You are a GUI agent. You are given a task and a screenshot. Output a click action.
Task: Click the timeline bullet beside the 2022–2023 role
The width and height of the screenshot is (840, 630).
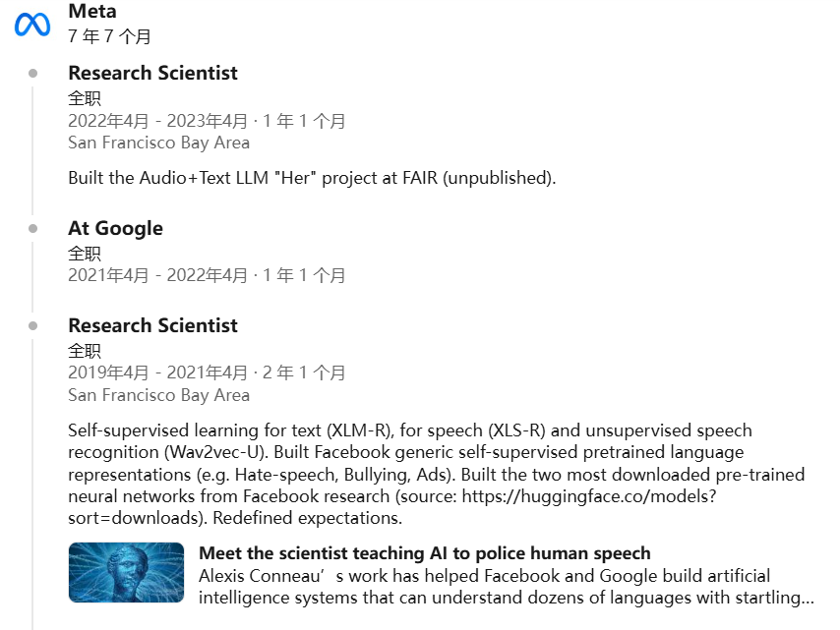point(33,73)
